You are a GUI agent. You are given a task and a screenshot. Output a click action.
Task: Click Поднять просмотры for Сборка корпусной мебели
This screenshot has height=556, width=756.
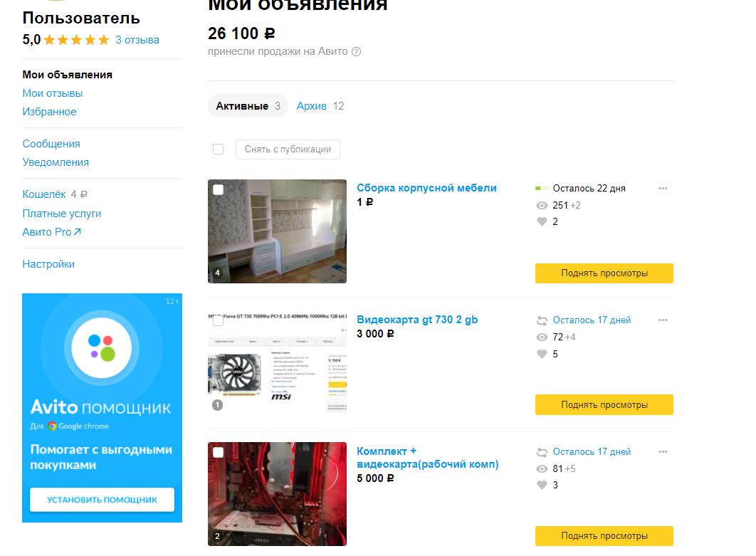click(604, 273)
